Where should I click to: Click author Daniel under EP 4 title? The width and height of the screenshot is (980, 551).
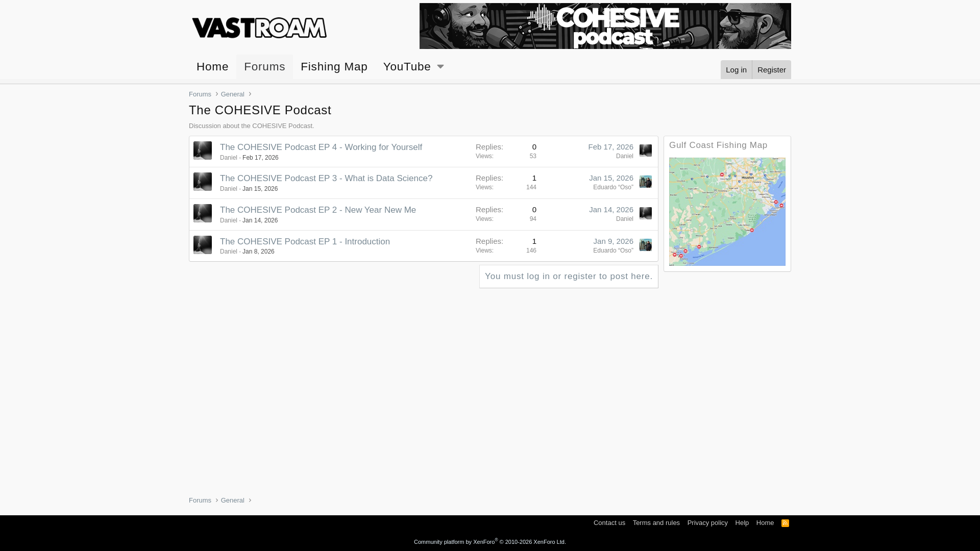[229, 158]
